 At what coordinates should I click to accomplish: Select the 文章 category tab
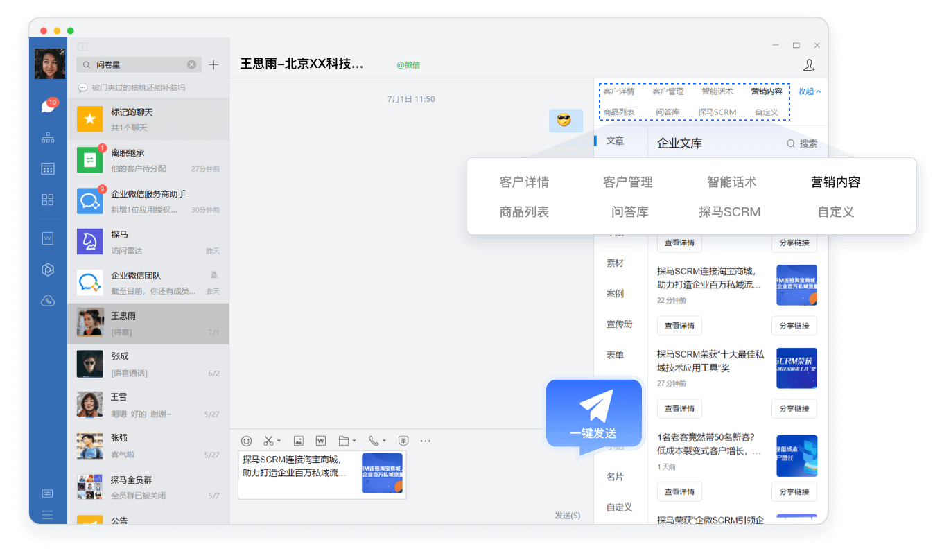click(x=615, y=141)
